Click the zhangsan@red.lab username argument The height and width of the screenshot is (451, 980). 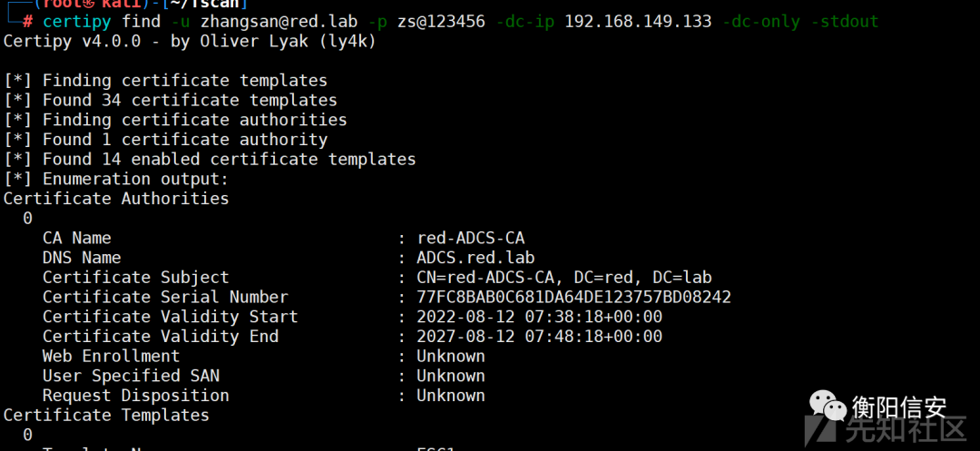tap(279, 22)
